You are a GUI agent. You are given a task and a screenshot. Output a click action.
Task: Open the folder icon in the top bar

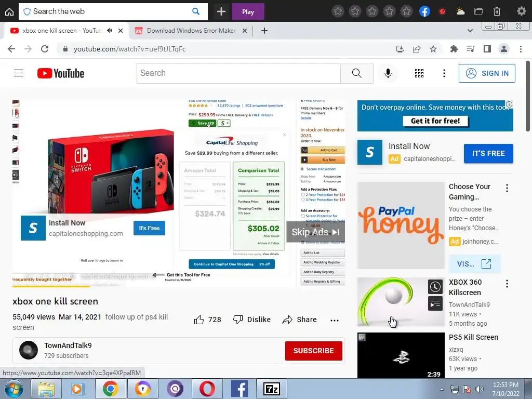[x=478, y=11]
